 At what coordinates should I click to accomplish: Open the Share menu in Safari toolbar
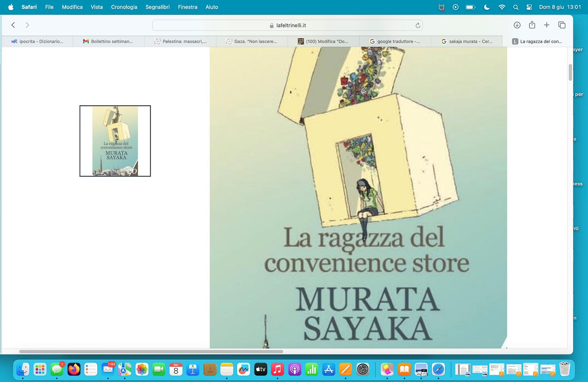532,25
